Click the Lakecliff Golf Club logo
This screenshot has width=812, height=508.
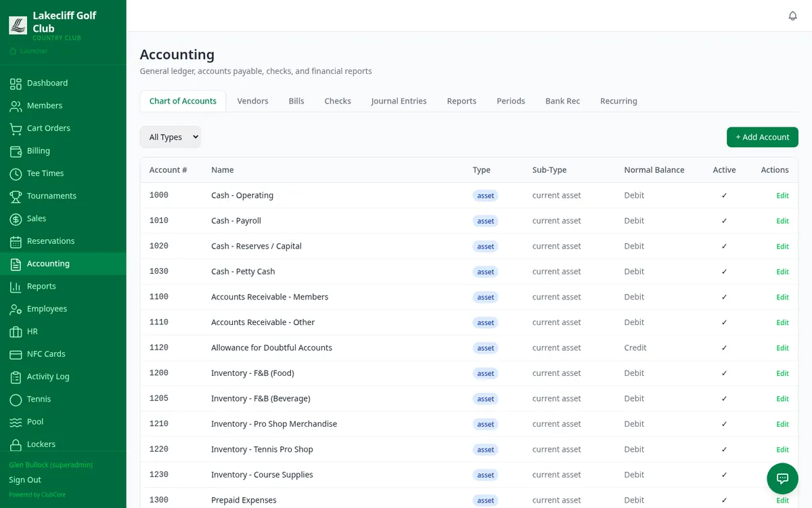[18, 25]
